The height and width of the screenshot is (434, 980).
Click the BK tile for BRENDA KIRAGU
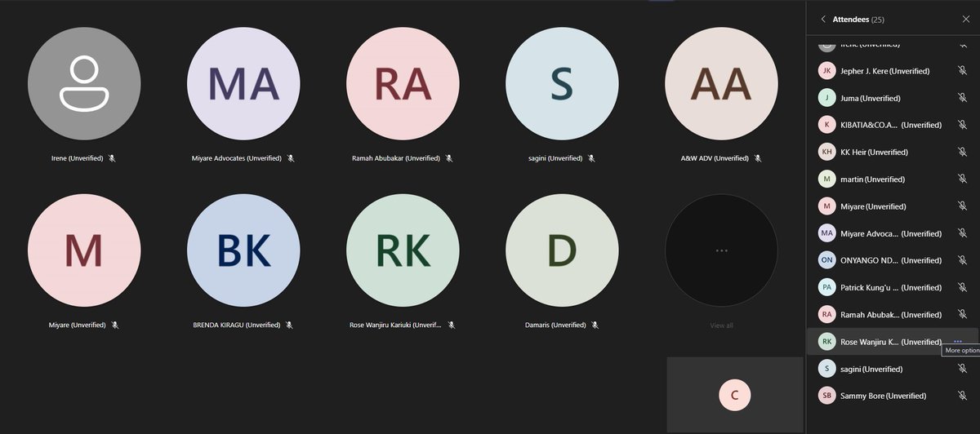click(243, 250)
